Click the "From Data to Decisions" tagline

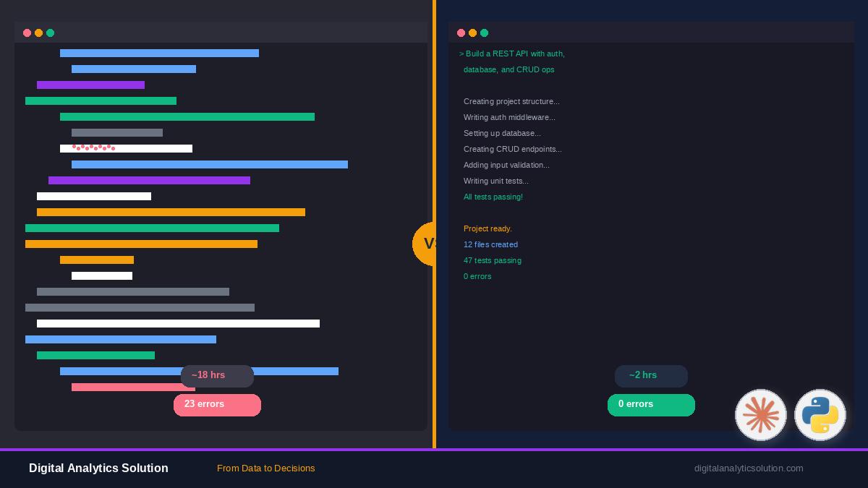coord(266,468)
